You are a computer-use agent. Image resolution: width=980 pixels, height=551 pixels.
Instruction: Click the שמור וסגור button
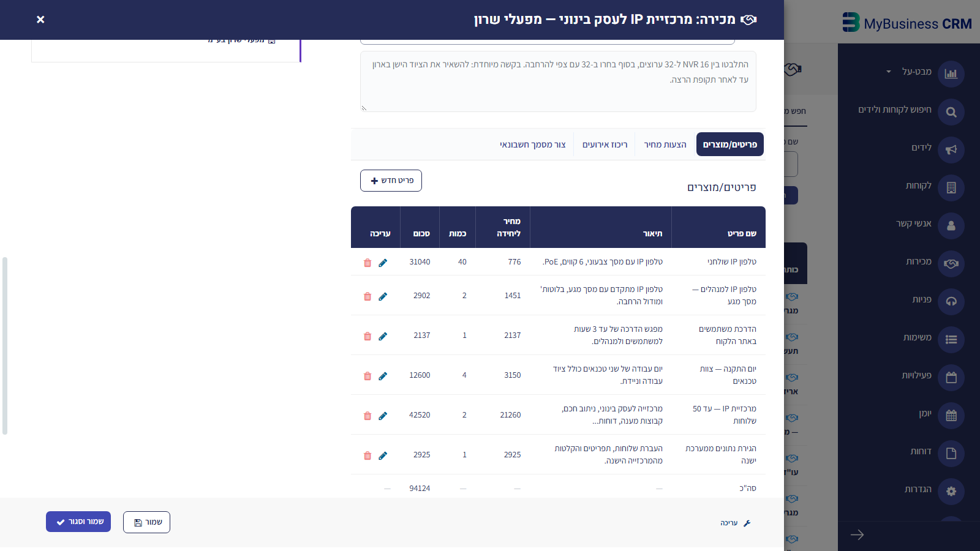click(78, 522)
